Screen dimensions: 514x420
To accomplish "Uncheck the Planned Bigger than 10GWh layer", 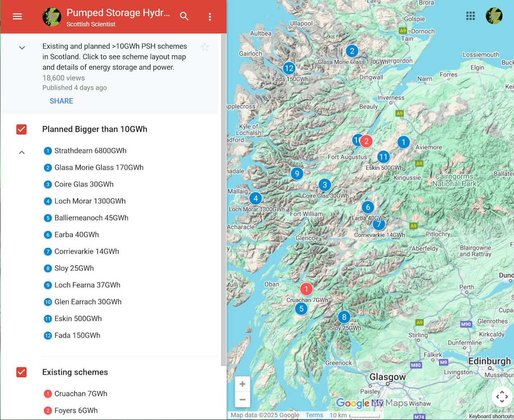I will 21,129.
